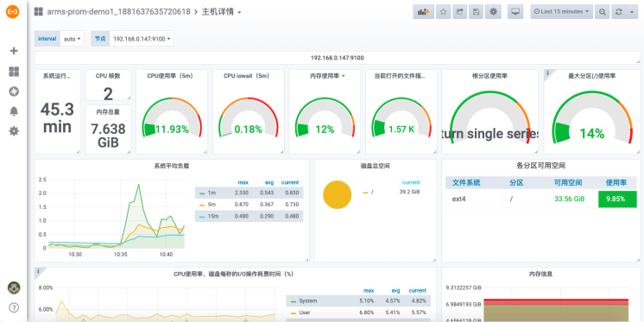The width and height of the screenshot is (644, 322).
Task: Click the Add panel toolbar button
Action: click(x=424, y=12)
